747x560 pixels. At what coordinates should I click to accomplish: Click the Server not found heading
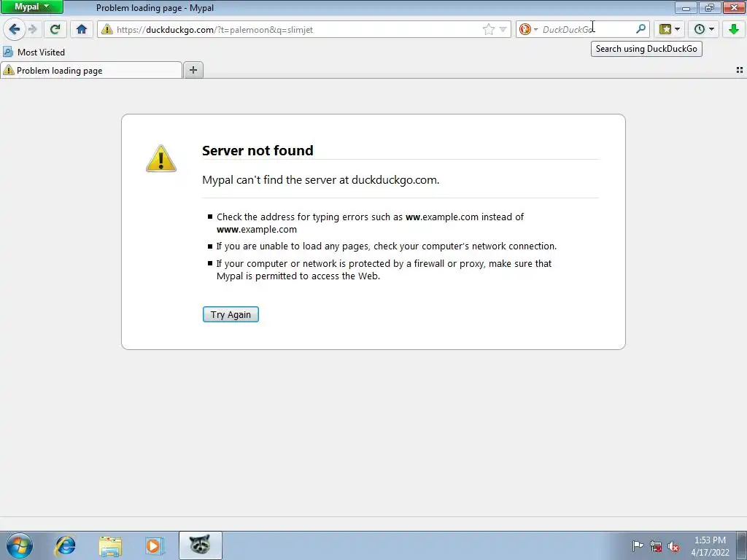(x=258, y=150)
